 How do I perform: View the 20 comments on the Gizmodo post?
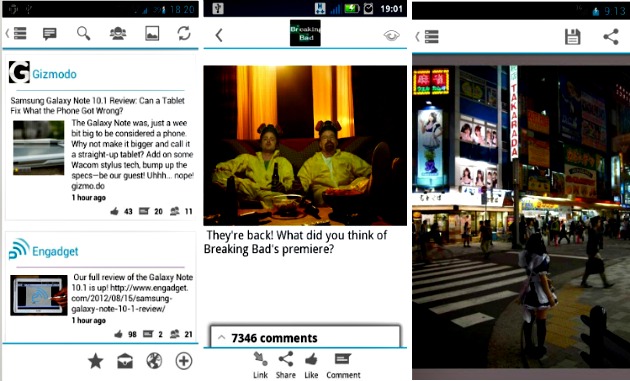pyautogui.click(x=151, y=211)
